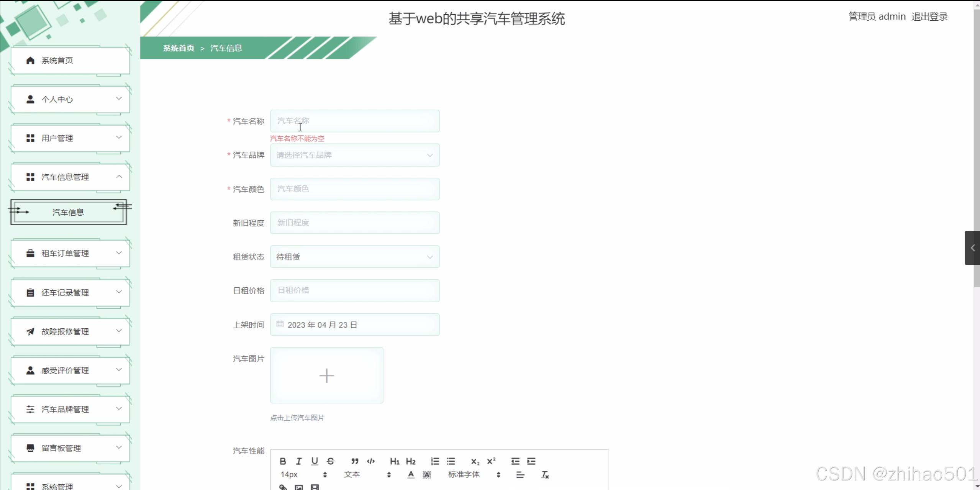Image resolution: width=980 pixels, height=490 pixels.
Task: Toggle H1 heading style
Action: 395,461
